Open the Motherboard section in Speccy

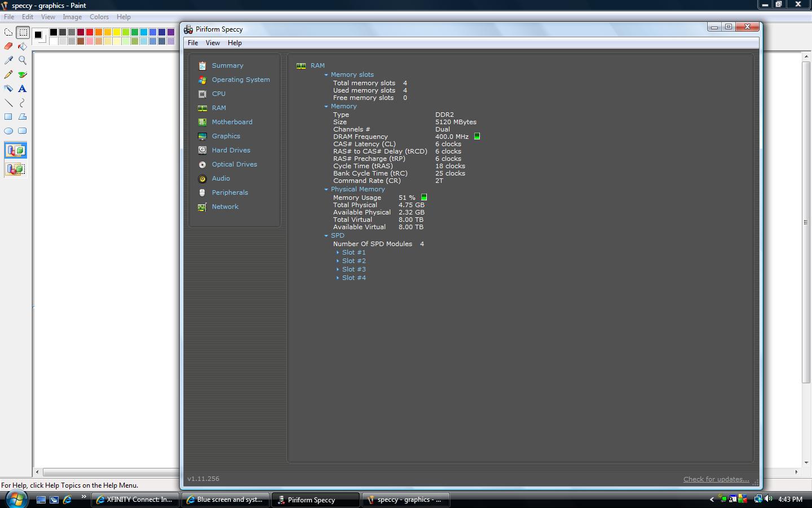coord(232,122)
